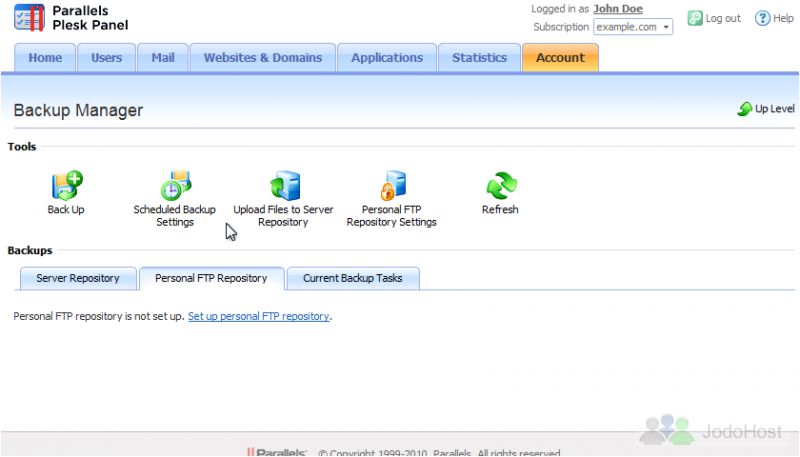Click 'Personal FTP repository is not set up' text
Viewport: 800px width, 457px height.
pyautogui.click(x=98, y=316)
